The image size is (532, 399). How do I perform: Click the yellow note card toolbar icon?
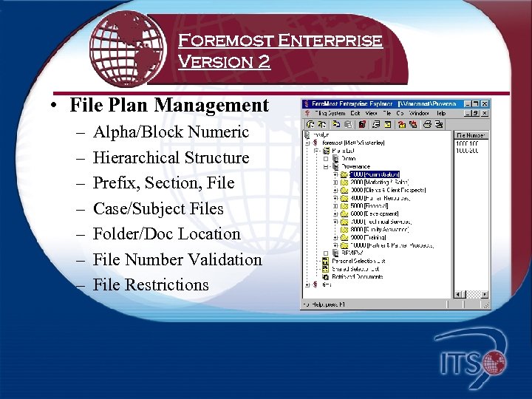pos(388,125)
